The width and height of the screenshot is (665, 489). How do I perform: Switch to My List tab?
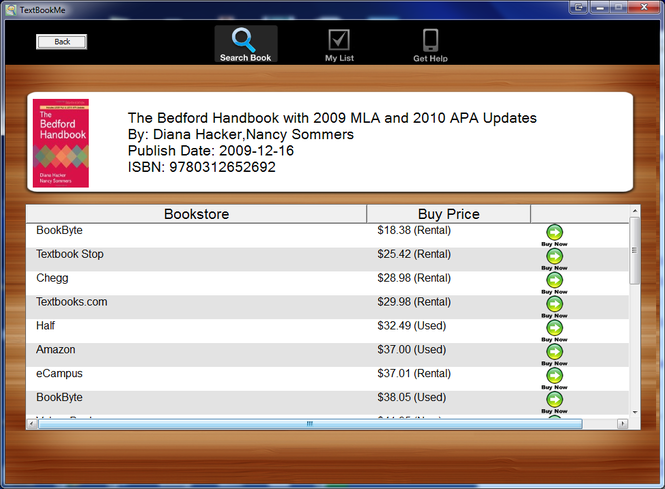point(339,45)
